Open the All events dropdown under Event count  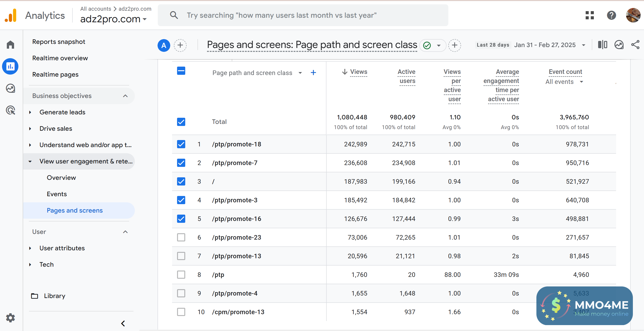click(x=564, y=82)
